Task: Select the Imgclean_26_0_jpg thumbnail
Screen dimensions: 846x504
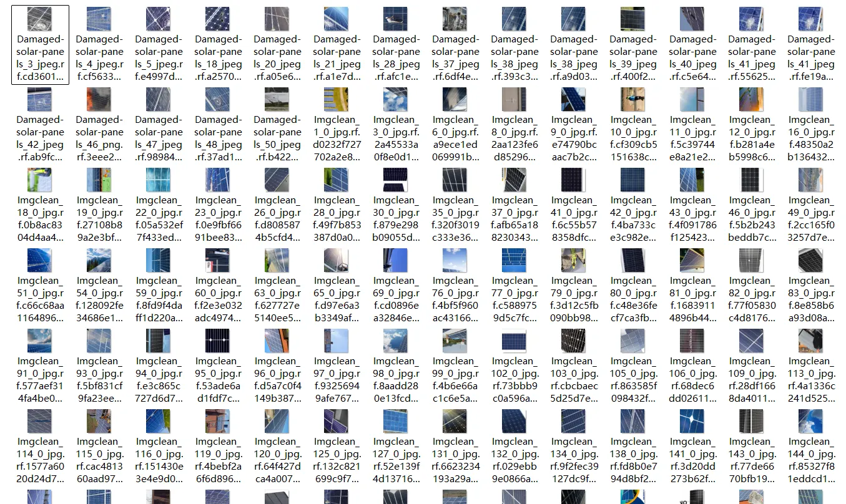Action: coord(277,180)
